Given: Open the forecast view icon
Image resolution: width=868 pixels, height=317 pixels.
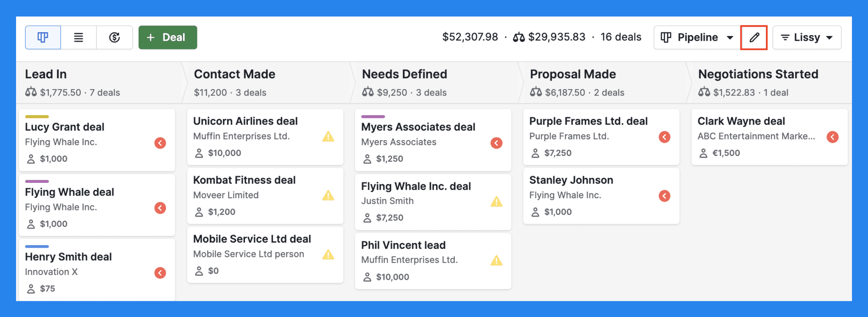Looking at the screenshot, I should [114, 37].
